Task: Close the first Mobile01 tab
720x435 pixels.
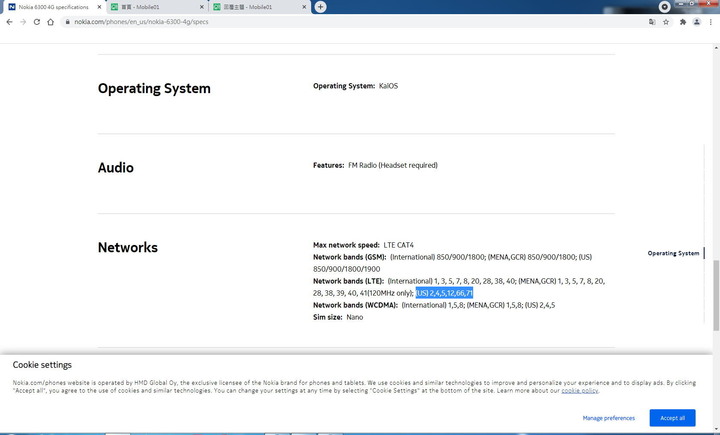Action: tap(202, 7)
